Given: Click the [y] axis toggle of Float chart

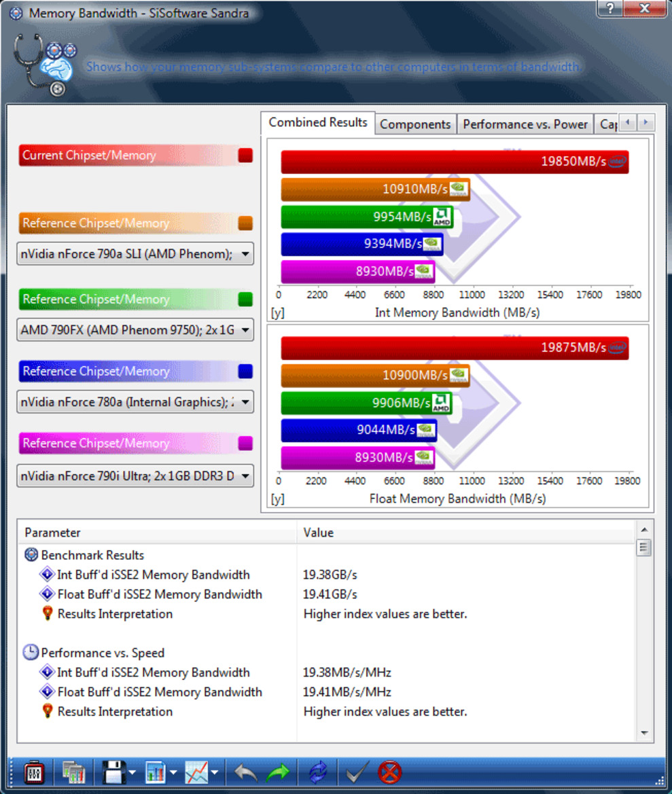Looking at the screenshot, I should 277,499.
